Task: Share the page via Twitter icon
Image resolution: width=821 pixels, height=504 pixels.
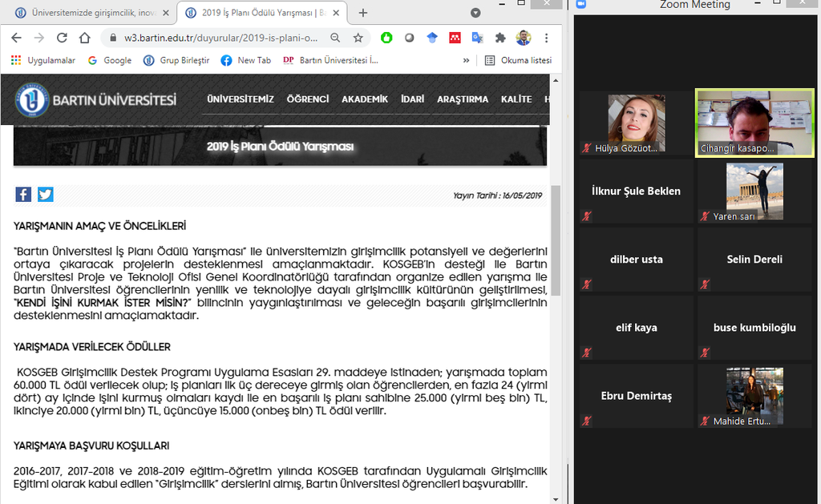Action: click(45, 195)
